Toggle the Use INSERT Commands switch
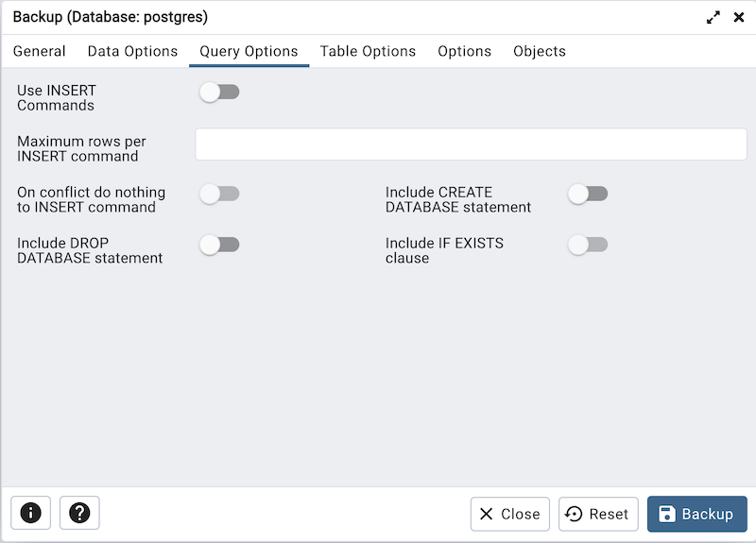The width and height of the screenshot is (756, 543). [219, 92]
